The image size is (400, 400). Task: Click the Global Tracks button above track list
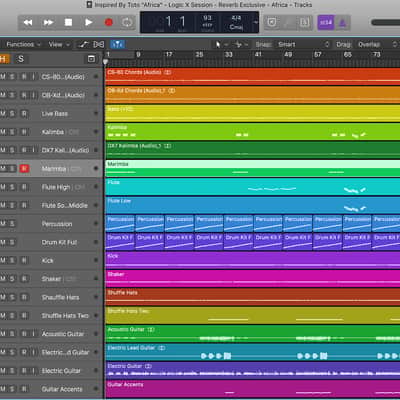(91, 59)
